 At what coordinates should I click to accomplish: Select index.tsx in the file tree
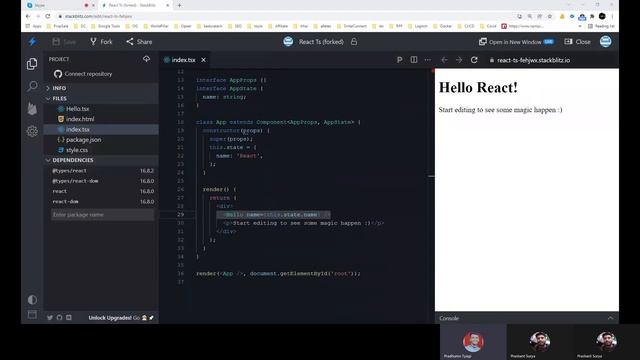click(101, 129)
